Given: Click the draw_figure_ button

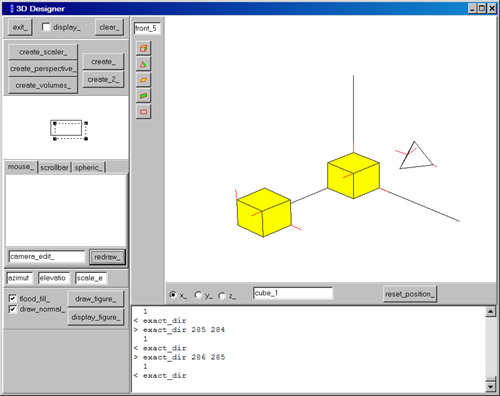Looking at the screenshot, I should [96, 299].
